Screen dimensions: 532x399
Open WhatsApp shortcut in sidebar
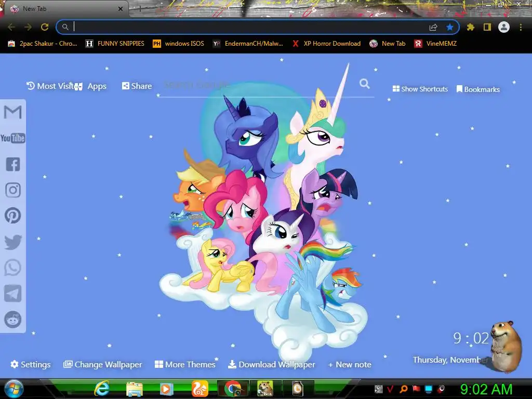pos(13,268)
